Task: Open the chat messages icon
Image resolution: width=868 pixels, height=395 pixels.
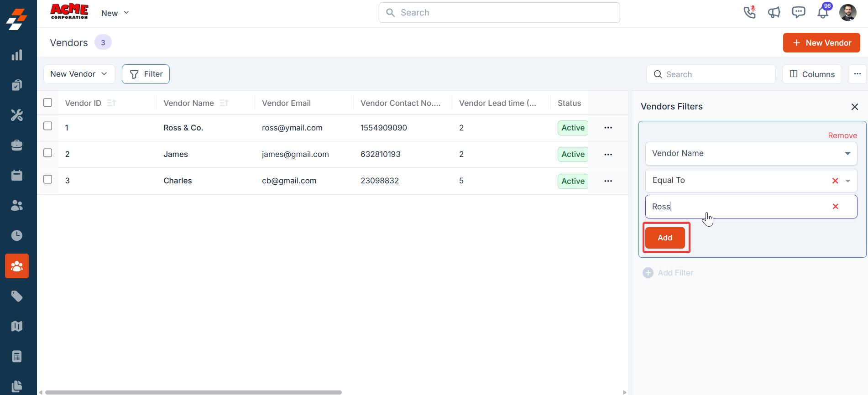Action: pos(799,12)
